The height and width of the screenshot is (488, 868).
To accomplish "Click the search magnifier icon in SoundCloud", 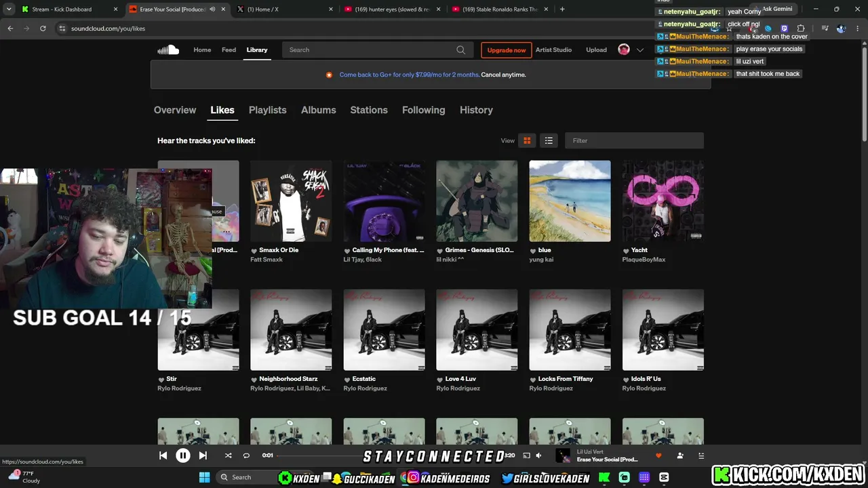I will click(x=460, y=49).
